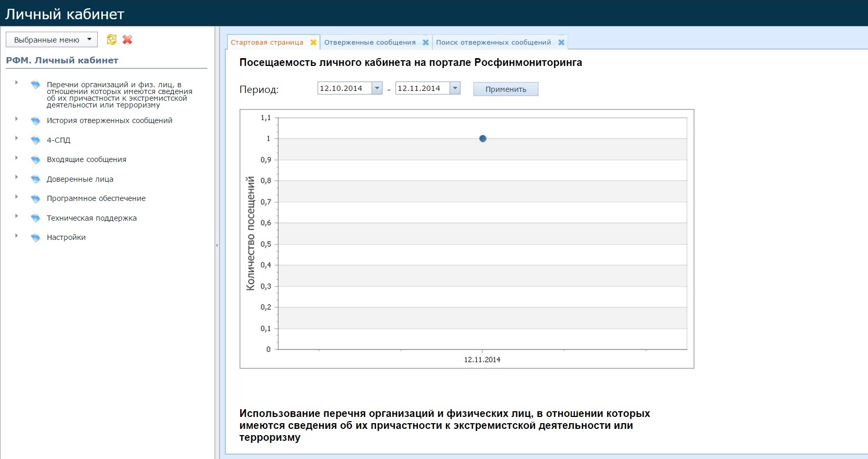The image size is (868, 459).
Task: Click the icon beside Перечни организаций
Action: pos(35,84)
